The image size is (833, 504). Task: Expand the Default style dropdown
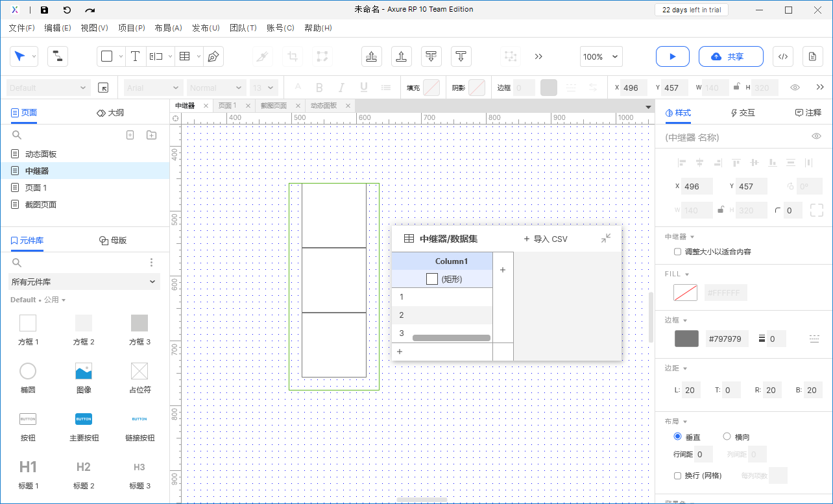(x=48, y=88)
